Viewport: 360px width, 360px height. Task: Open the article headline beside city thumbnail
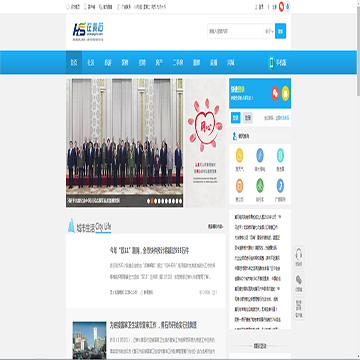point(153,325)
